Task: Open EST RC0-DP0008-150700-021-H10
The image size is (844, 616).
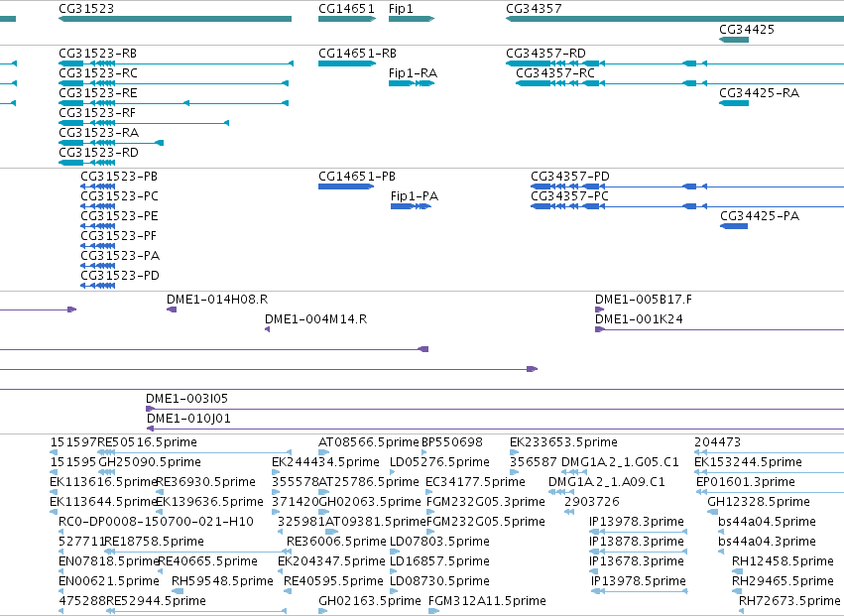Action: pos(156,523)
